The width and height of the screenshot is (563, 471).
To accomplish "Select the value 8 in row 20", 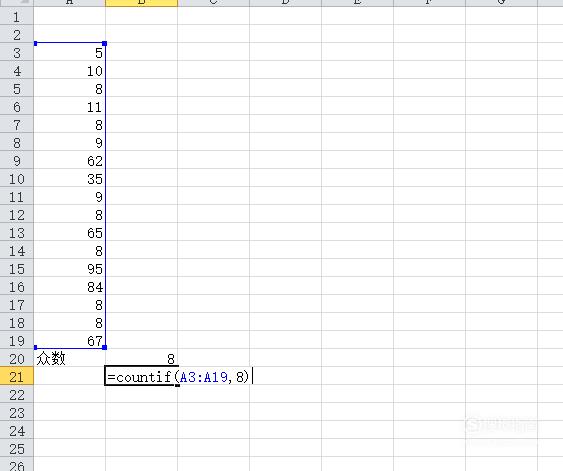I will coord(141,358).
